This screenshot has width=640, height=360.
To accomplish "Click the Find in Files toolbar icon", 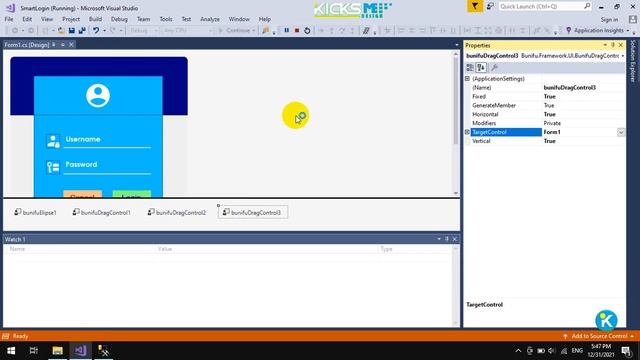I will 266,31.
